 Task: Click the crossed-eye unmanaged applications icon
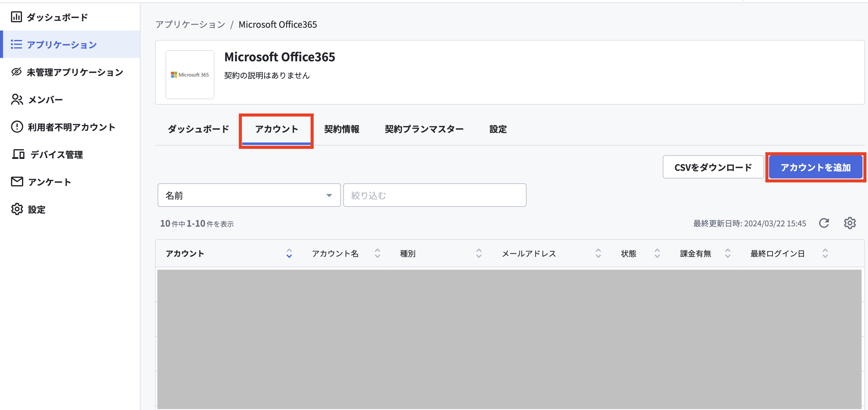click(x=16, y=72)
